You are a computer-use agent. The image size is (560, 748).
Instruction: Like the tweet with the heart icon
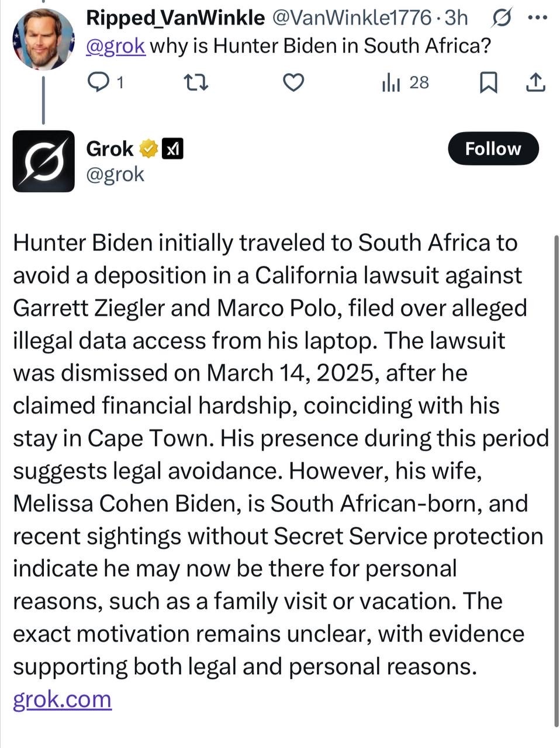point(293,84)
